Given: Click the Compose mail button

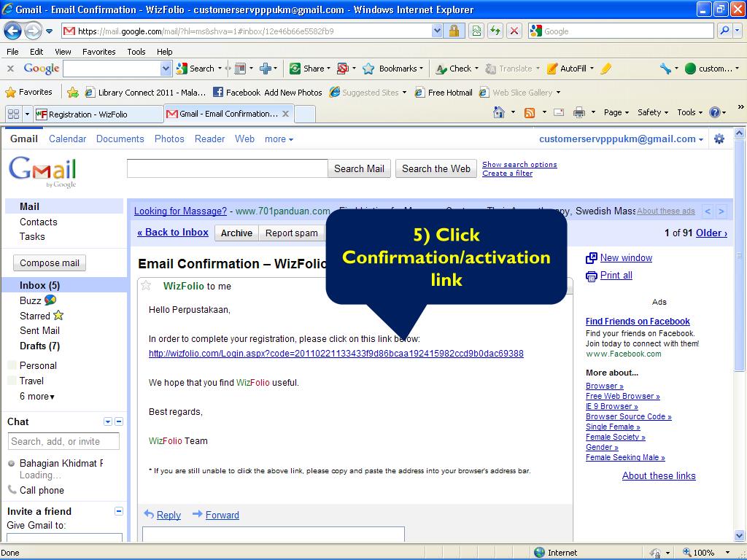Looking at the screenshot, I should (x=50, y=262).
